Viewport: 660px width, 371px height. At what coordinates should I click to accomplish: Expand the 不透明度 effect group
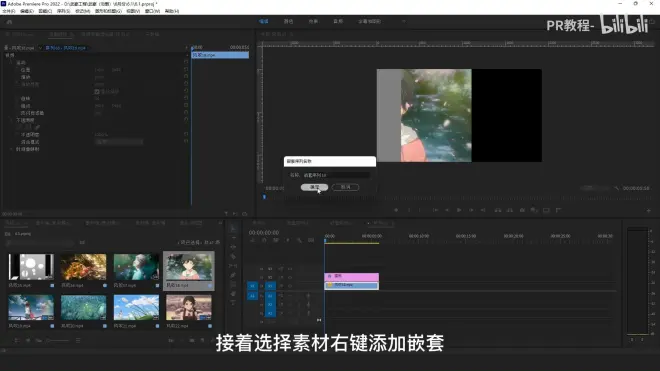click(x=11, y=120)
